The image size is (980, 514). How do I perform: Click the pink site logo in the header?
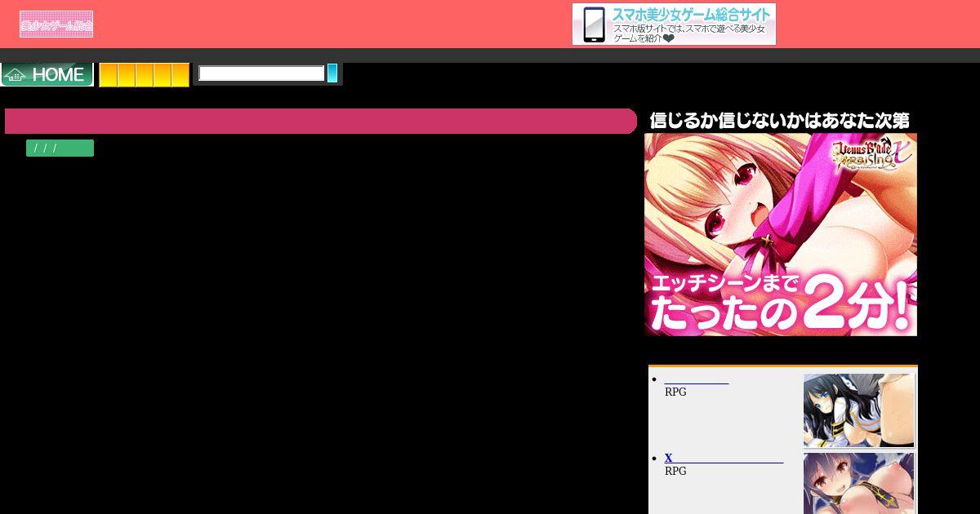coord(56,24)
